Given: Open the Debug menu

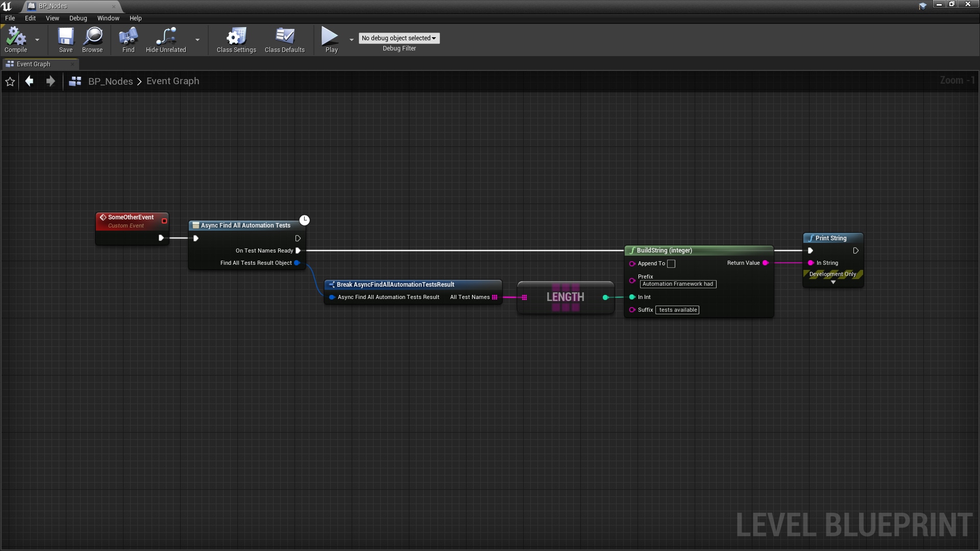Looking at the screenshot, I should [78, 18].
